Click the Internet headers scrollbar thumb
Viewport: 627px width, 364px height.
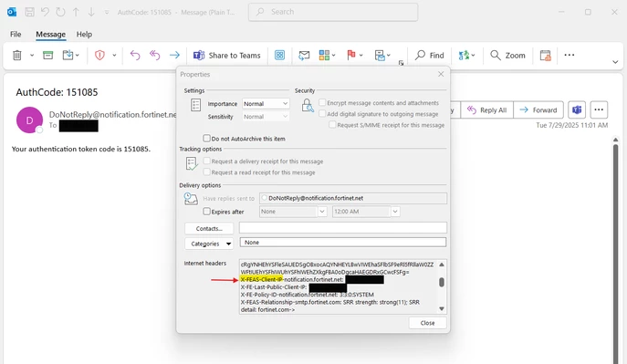(x=442, y=282)
